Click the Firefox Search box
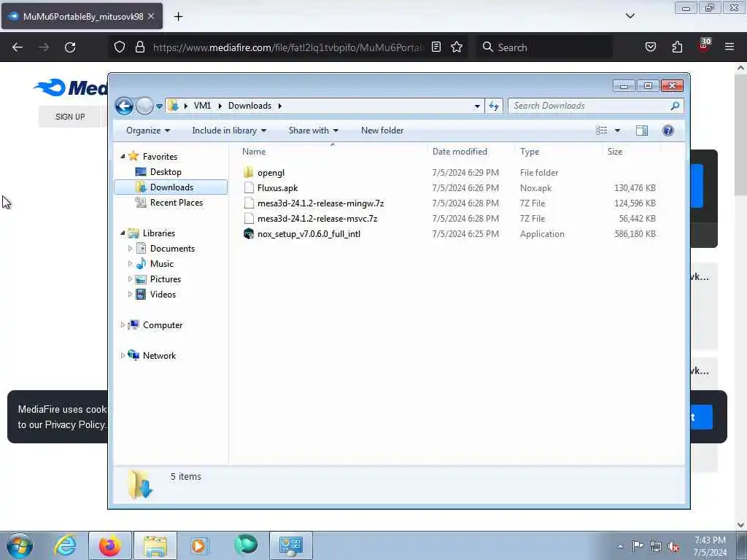Screen dimensions: 747x560 (x=543, y=47)
